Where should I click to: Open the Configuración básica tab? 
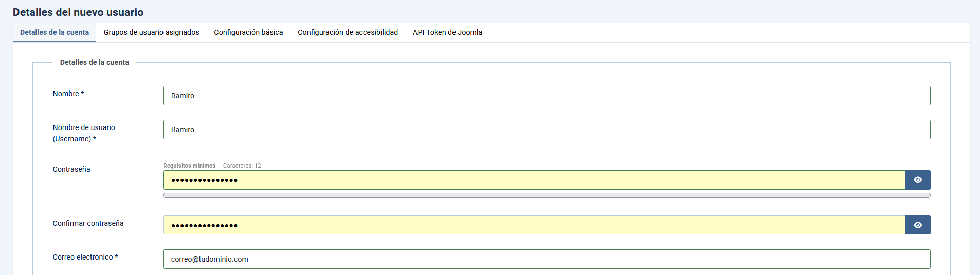pyautogui.click(x=248, y=32)
